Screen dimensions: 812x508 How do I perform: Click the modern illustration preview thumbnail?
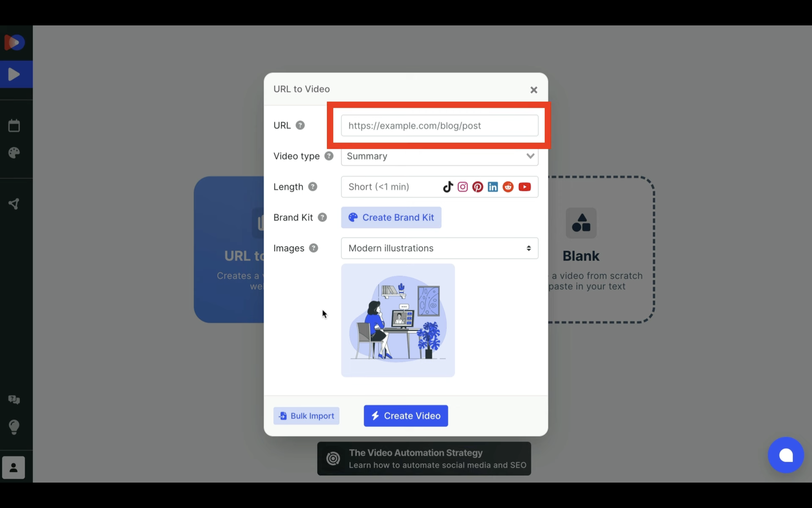[x=398, y=320]
